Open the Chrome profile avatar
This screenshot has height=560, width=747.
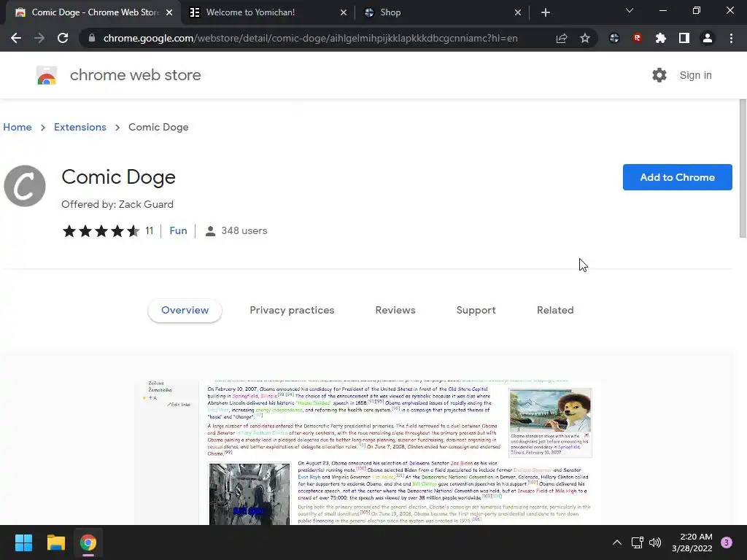[708, 38]
